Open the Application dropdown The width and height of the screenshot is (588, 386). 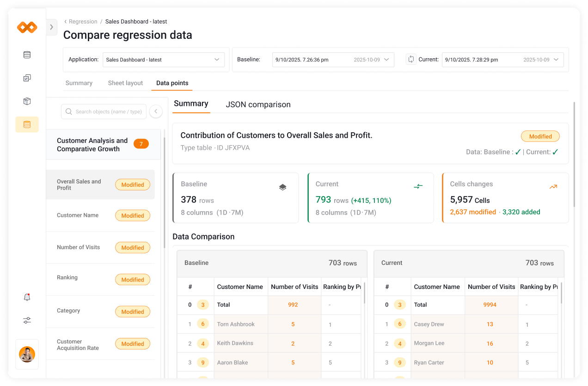[x=163, y=60]
